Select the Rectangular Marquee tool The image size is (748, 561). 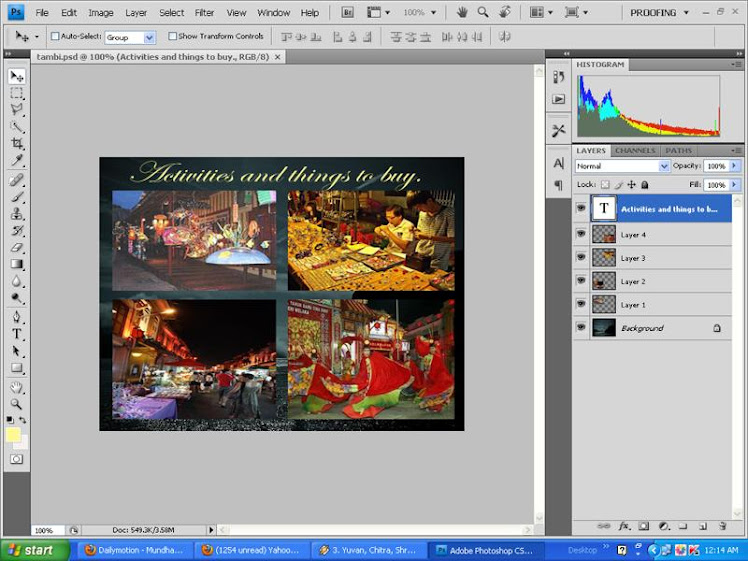click(17, 93)
